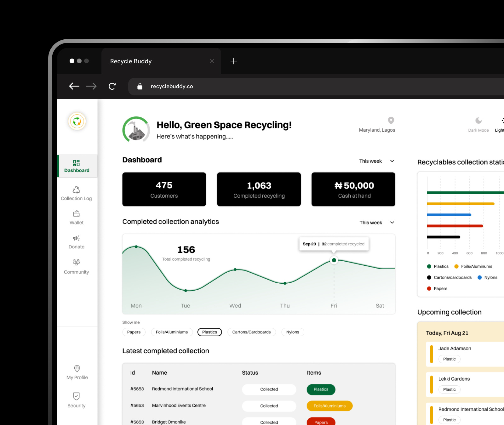This screenshot has height=425, width=504.
Task: Click the recyclebuddy.co address bar
Action: tap(316, 87)
